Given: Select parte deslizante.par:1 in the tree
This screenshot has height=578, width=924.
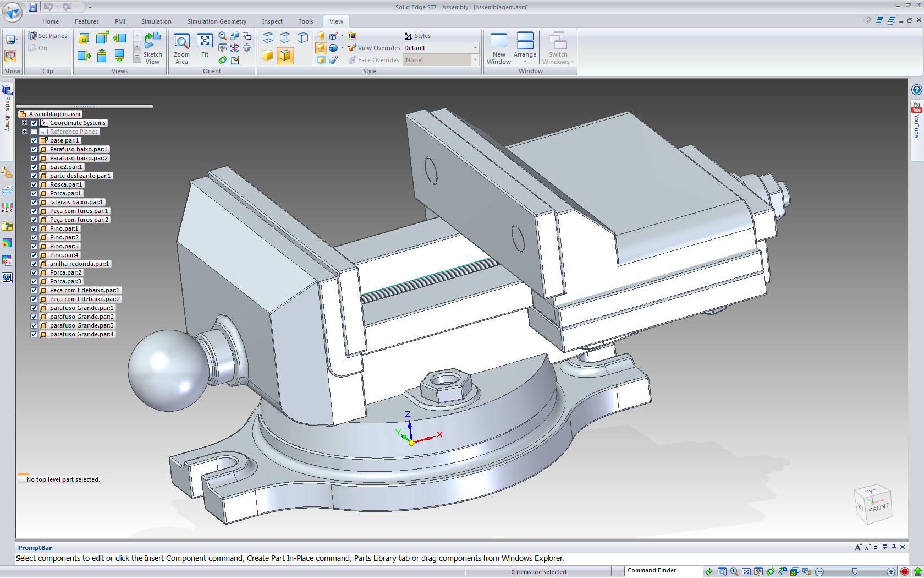Looking at the screenshot, I should point(80,176).
